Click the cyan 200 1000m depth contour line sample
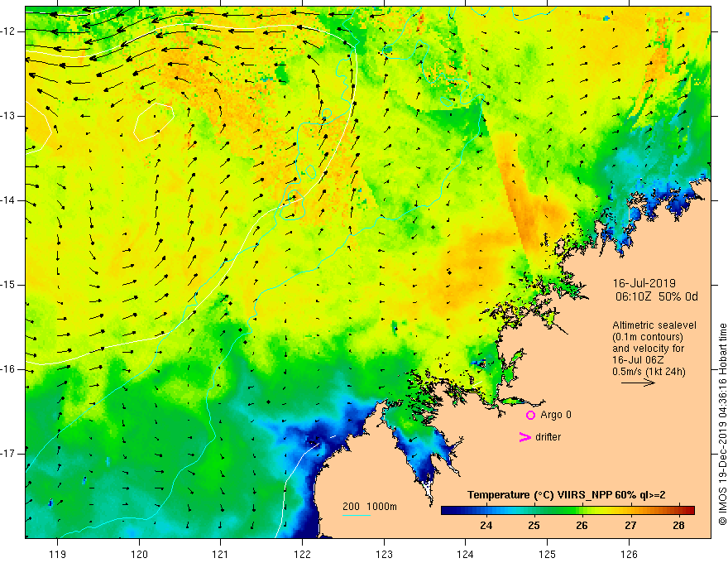Screen dimensions: 728x563 356,515
